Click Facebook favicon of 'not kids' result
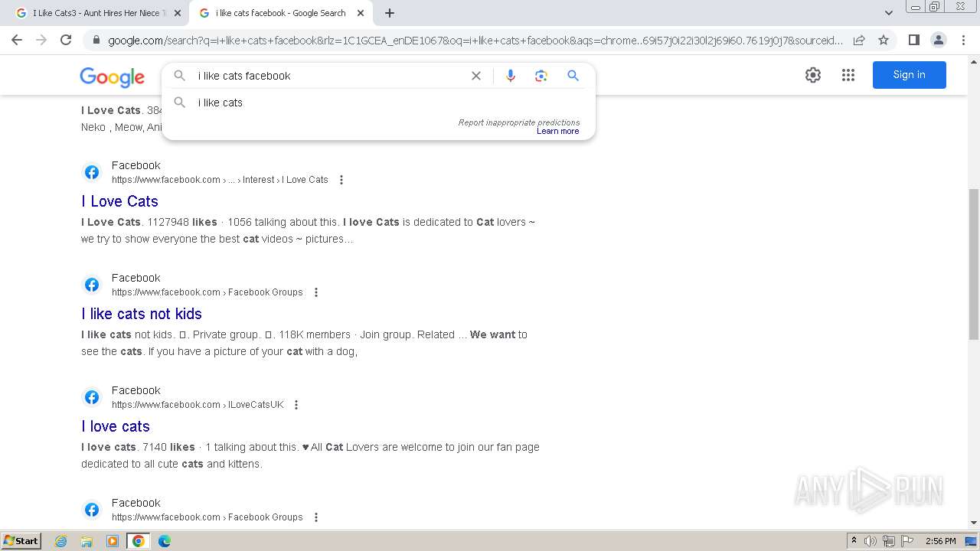Image resolution: width=980 pixels, height=551 pixels. coord(92,285)
